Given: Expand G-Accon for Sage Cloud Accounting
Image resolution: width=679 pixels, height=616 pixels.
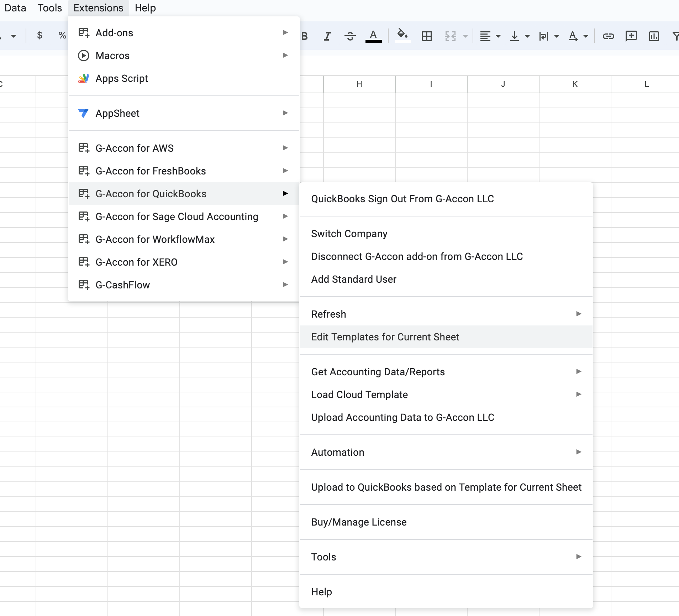Looking at the screenshot, I should (184, 216).
